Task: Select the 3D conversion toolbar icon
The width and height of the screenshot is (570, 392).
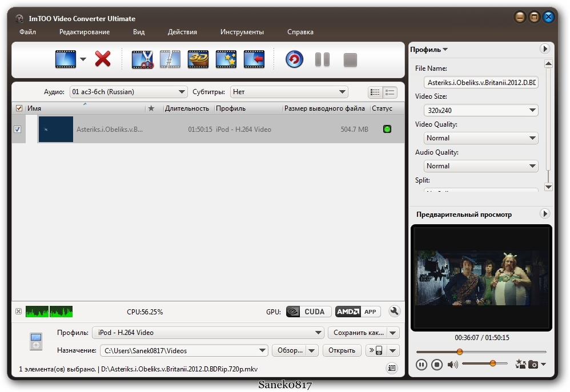Action: click(198, 59)
